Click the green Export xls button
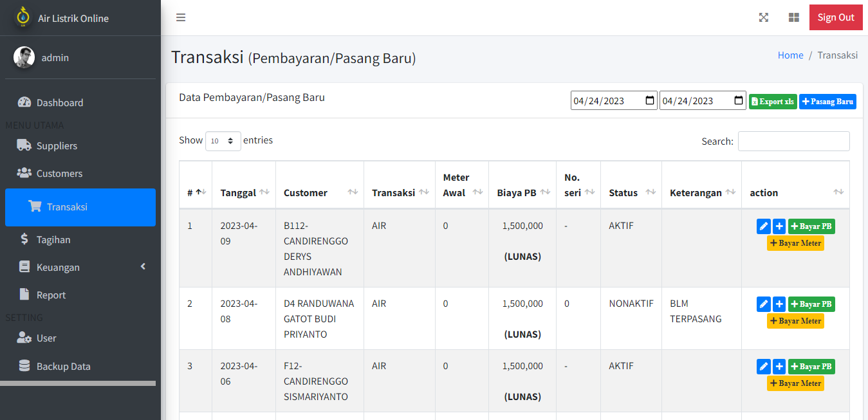The height and width of the screenshot is (420, 868). pyautogui.click(x=772, y=102)
